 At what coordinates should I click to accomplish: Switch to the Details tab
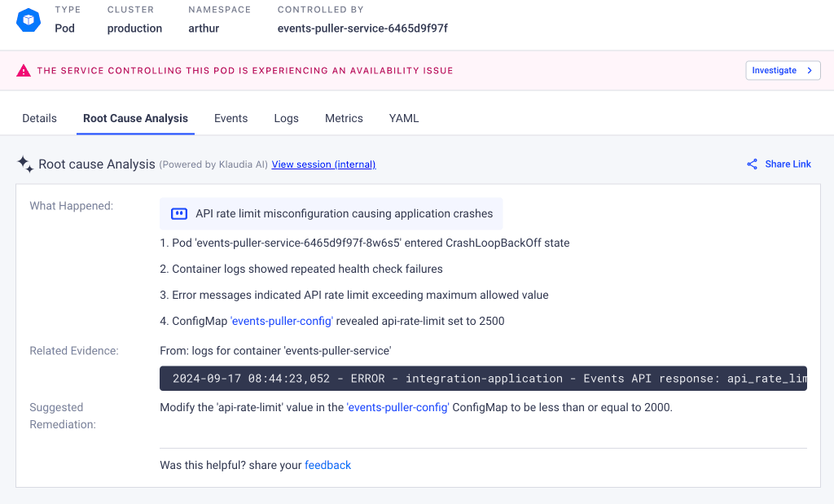39,118
